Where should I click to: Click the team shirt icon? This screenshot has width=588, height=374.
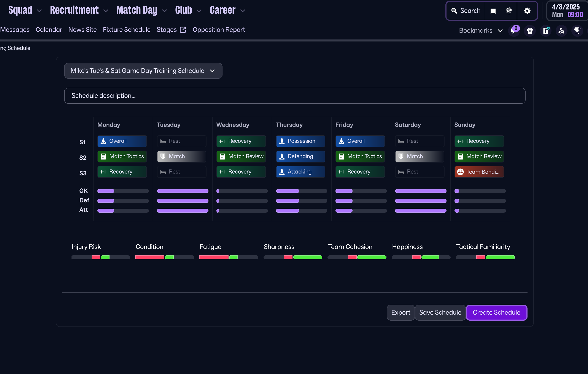pyautogui.click(x=530, y=31)
